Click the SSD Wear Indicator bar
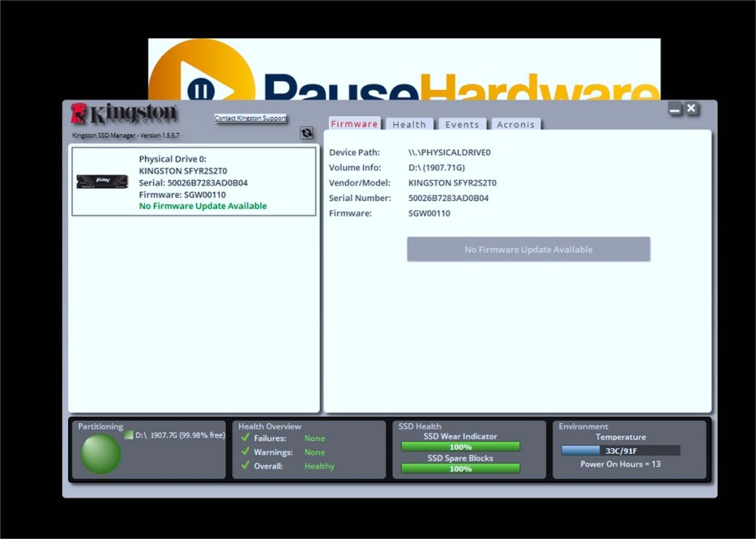 tap(460, 447)
